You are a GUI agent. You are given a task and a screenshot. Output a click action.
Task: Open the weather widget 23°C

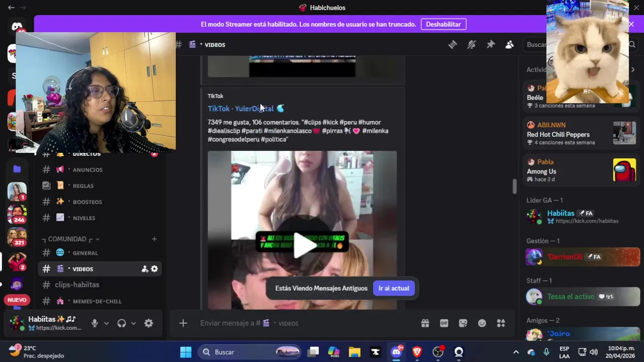pos(36,351)
